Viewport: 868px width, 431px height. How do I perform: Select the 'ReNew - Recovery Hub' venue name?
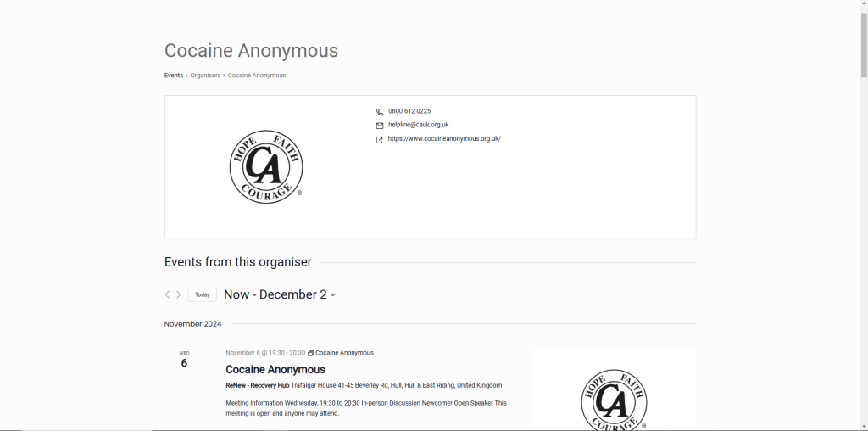click(x=258, y=385)
